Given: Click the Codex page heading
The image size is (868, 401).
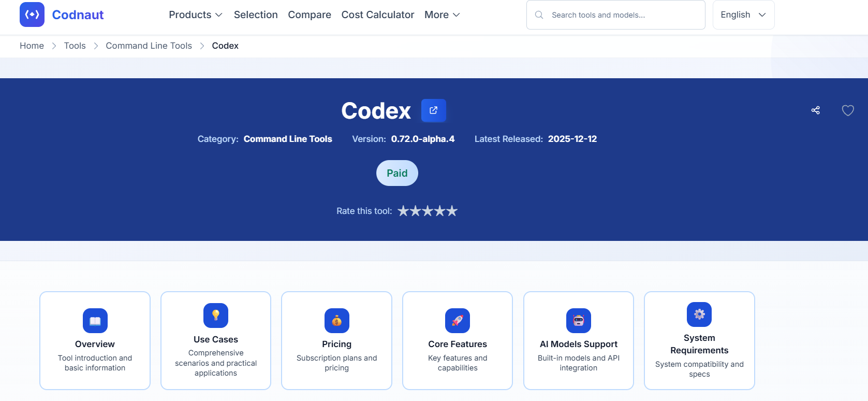Looking at the screenshot, I should click(376, 110).
